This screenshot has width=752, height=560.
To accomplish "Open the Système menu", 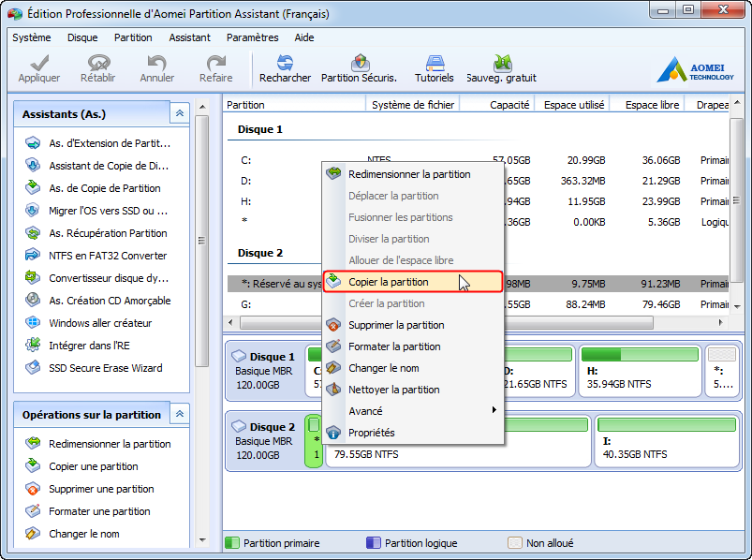I will click(x=32, y=37).
